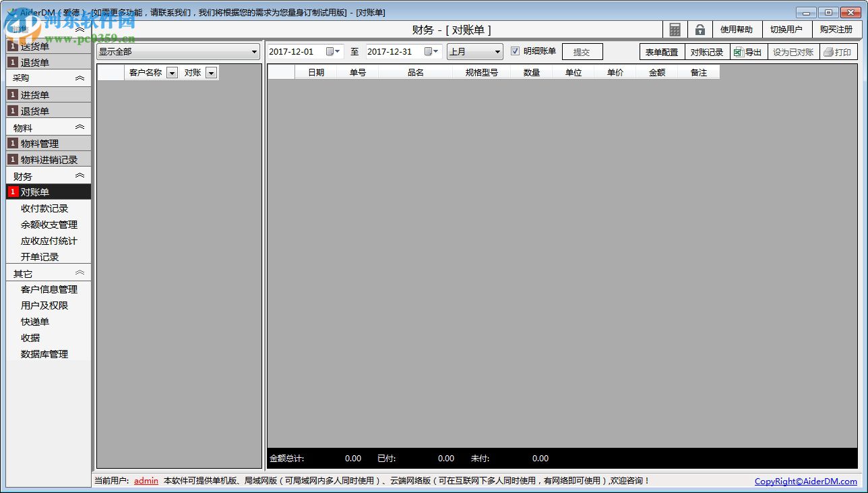
Task: Open the 对账 column filter arrow
Action: pyautogui.click(x=211, y=73)
